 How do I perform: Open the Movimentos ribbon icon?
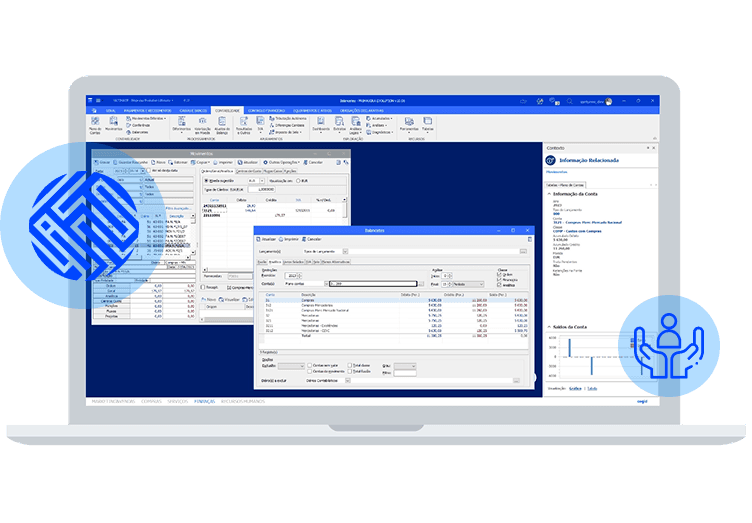[x=114, y=122]
